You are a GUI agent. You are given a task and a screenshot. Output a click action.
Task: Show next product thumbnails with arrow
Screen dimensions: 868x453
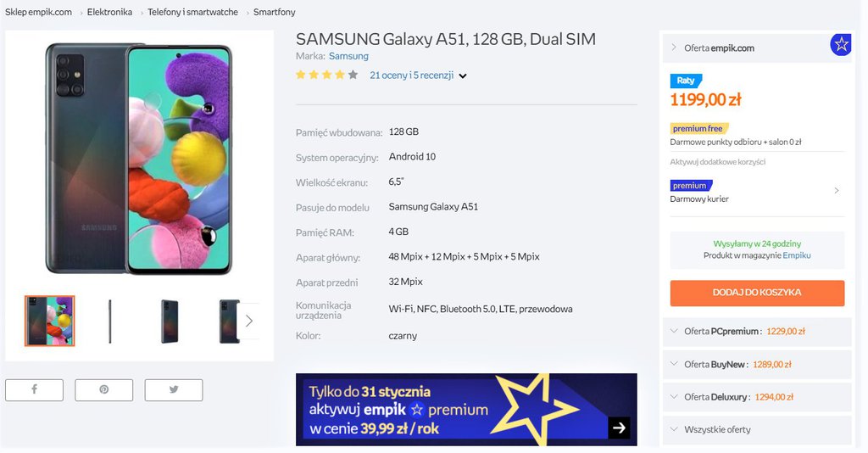coord(249,321)
